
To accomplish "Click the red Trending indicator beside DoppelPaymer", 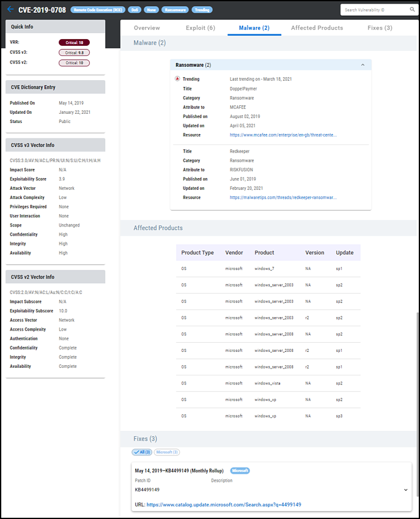I will click(177, 78).
